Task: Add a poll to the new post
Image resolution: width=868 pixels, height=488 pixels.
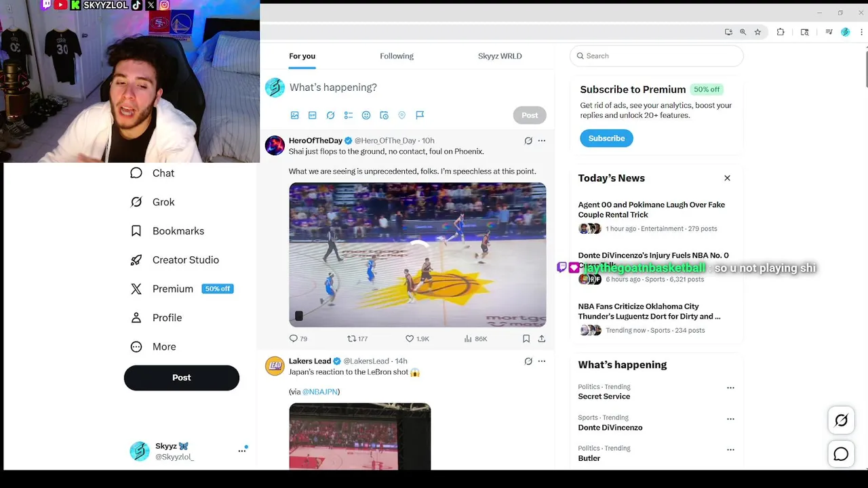Action: [349, 115]
